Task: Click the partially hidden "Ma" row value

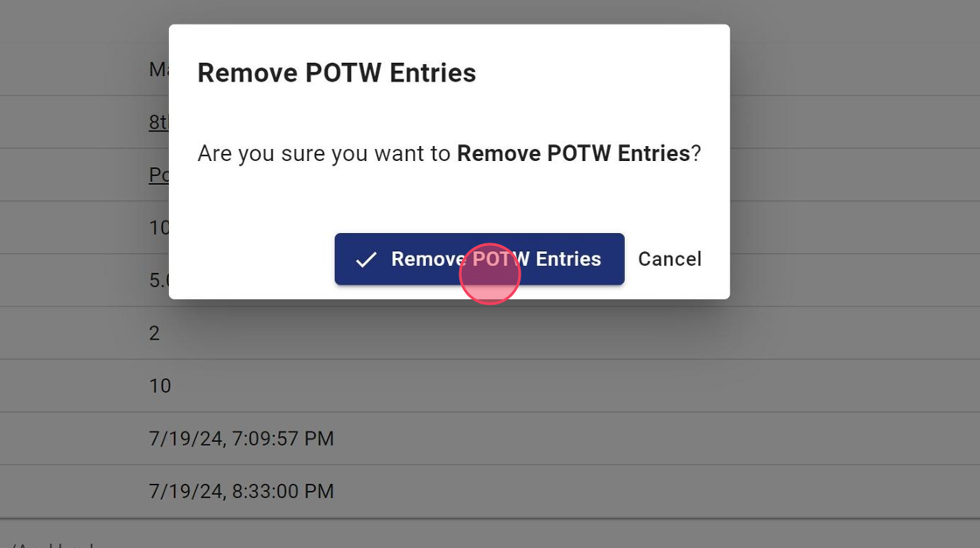Action: tap(158, 70)
